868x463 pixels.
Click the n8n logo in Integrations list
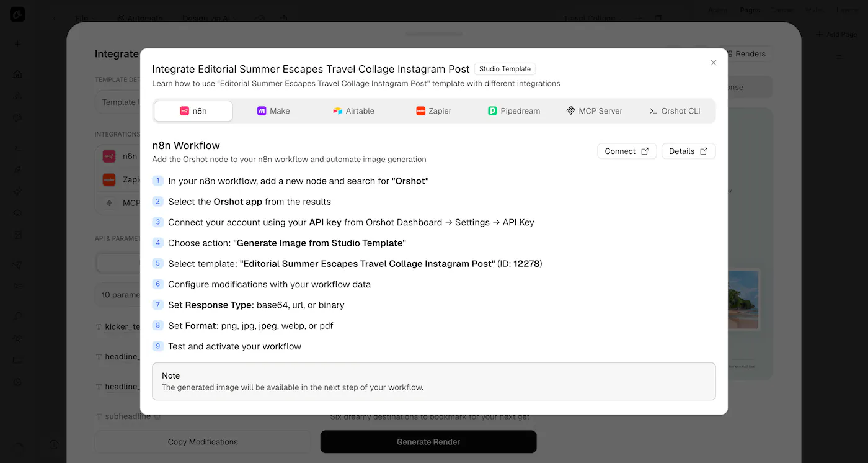(x=109, y=156)
